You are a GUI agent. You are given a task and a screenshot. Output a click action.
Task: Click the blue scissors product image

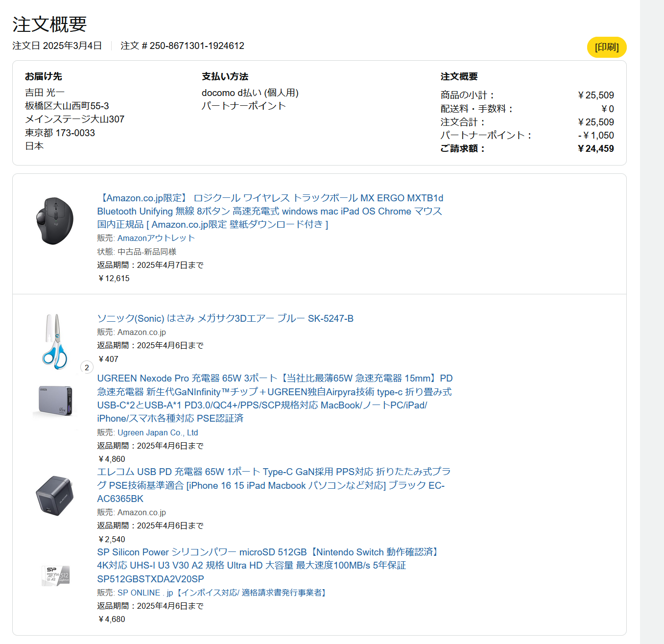55,341
